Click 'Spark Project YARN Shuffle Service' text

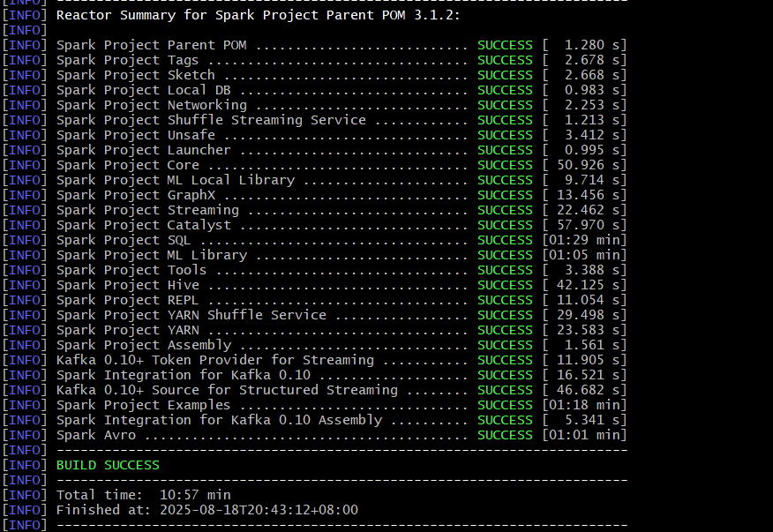click(x=191, y=315)
